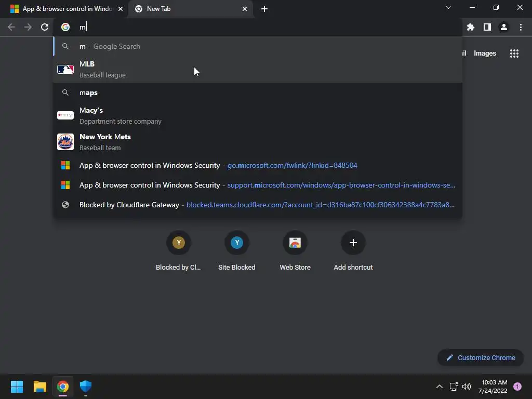Show hidden system tray icons

440,387
